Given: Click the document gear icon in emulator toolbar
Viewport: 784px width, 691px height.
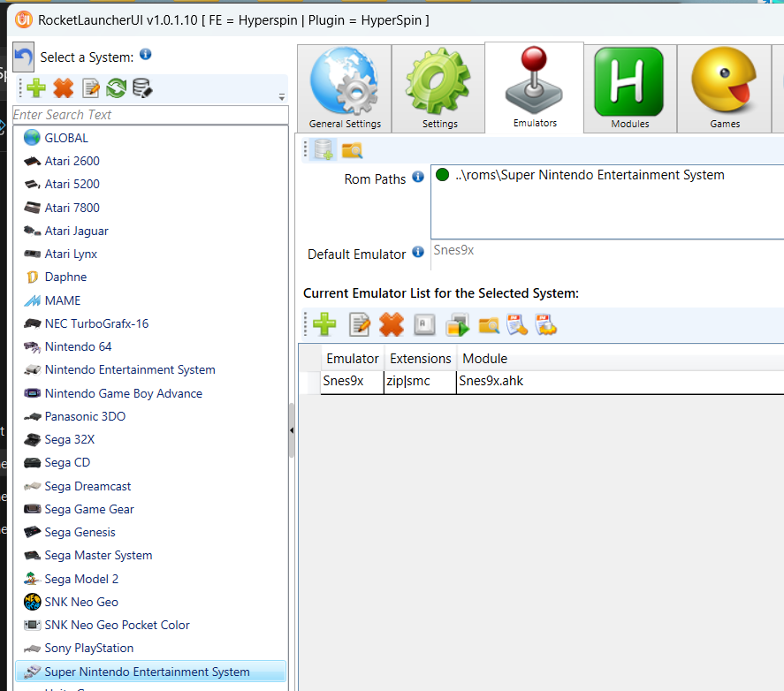Looking at the screenshot, I should coord(545,324).
